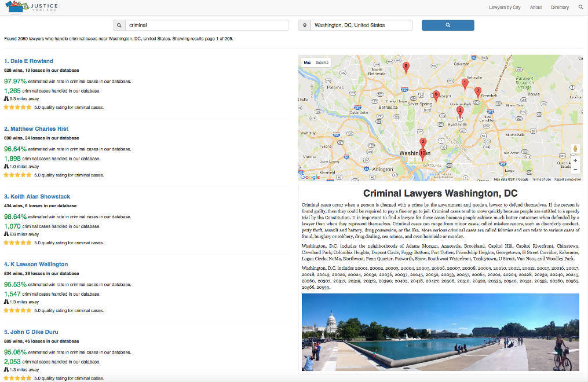588x382 pixels.
Task: Click the 1,898 criminal cases count
Action: (x=12, y=159)
